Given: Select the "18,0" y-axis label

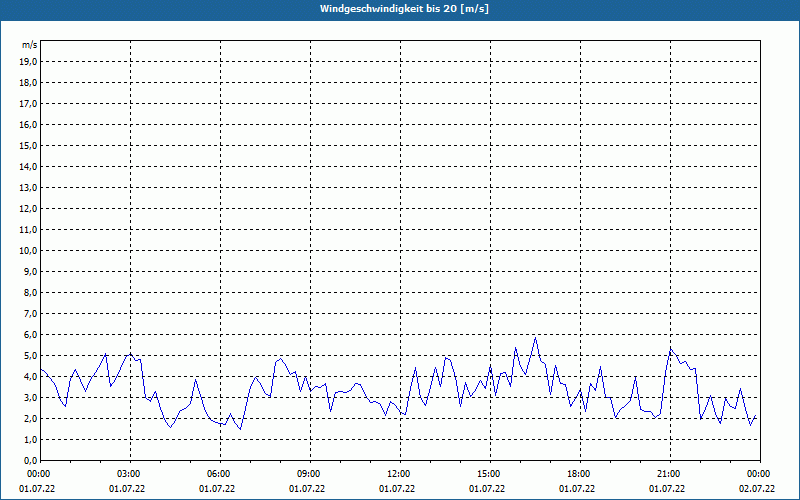Looking at the screenshot, I should tap(28, 83).
